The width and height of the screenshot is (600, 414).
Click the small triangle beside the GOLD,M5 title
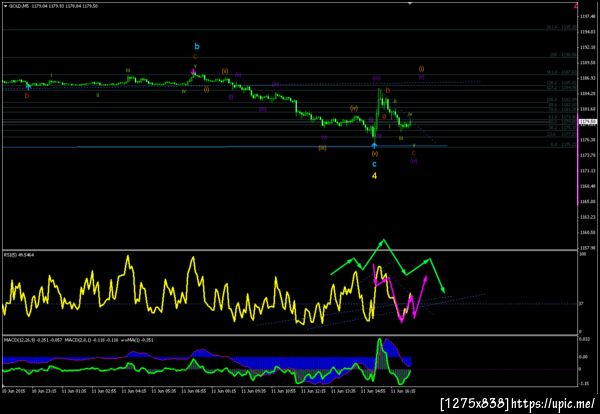(x=5, y=6)
